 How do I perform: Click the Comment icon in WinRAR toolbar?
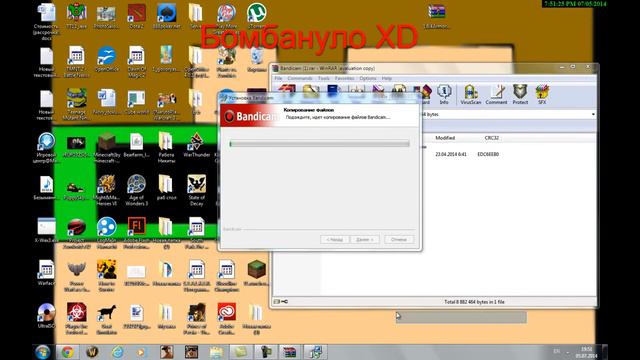pyautogui.click(x=496, y=95)
